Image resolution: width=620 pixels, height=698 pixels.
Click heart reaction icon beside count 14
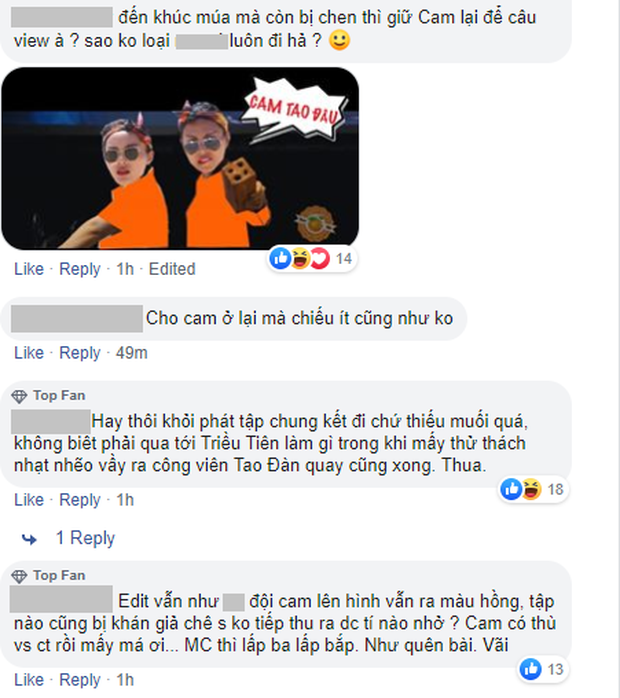click(x=320, y=258)
